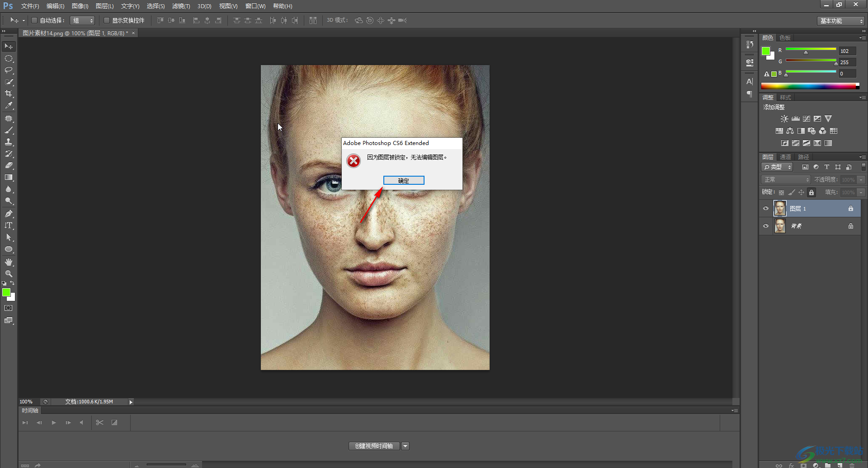Select the Quick Selection tool

click(x=9, y=82)
